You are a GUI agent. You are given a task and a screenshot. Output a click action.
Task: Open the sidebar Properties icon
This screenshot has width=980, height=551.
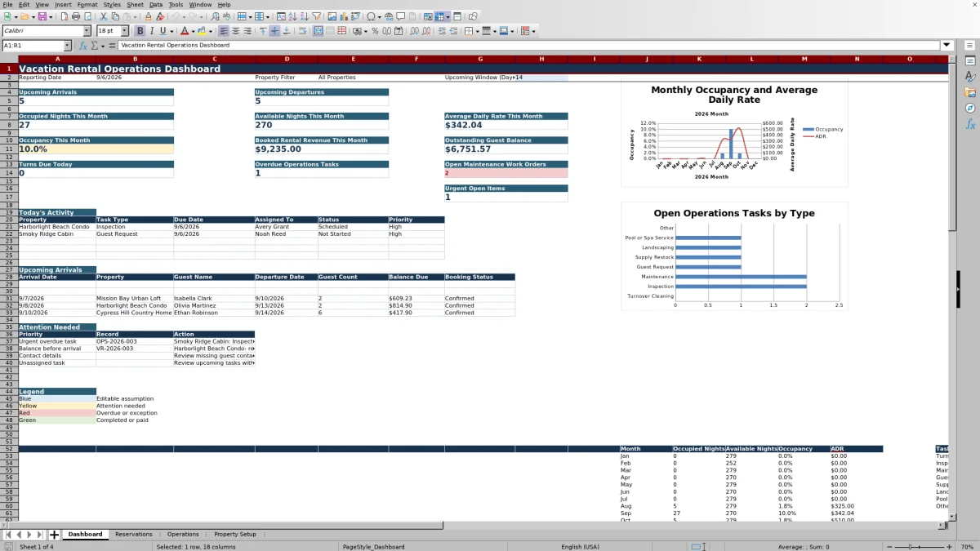(970, 60)
